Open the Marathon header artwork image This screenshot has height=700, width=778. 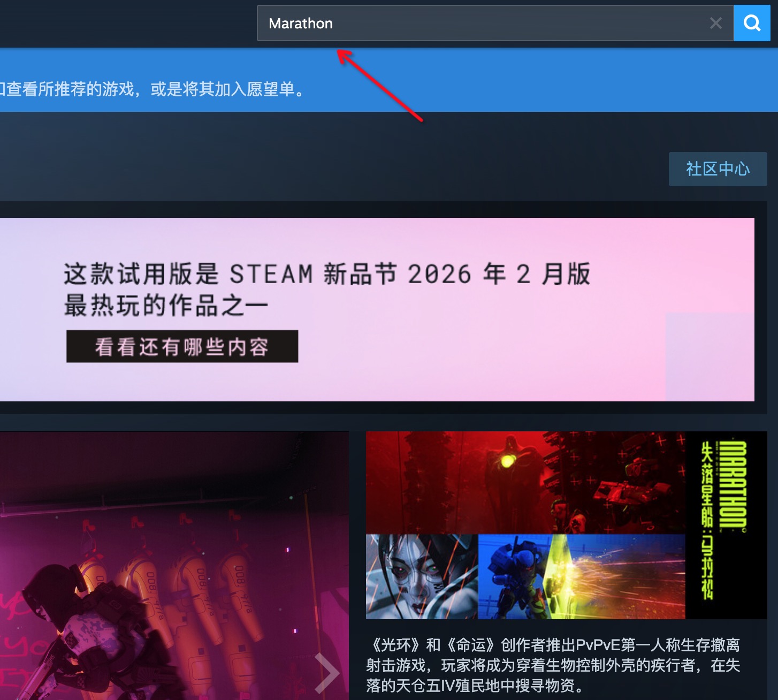coord(566,525)
